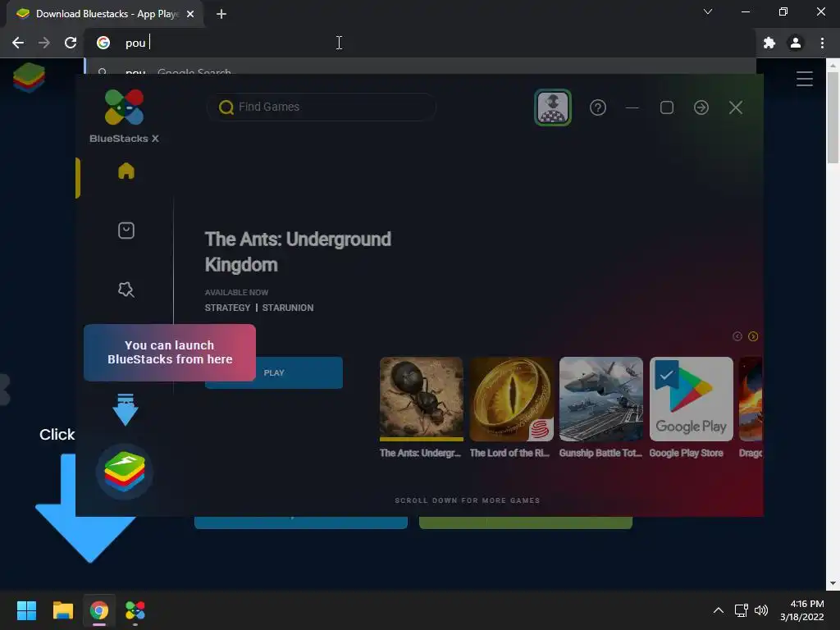Click the BlueStacks X taskbar icon

[135, 610]
